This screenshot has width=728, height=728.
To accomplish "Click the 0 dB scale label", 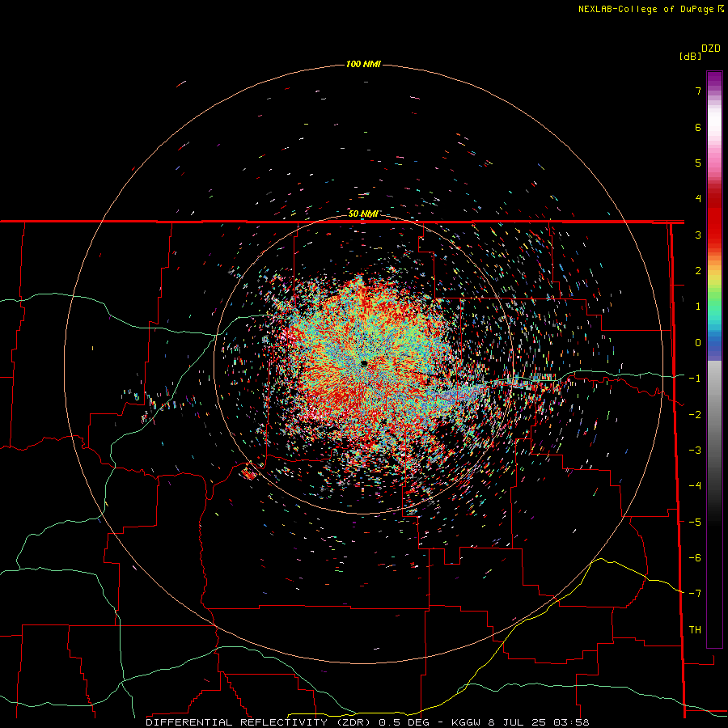I will [x=698, y=343].
